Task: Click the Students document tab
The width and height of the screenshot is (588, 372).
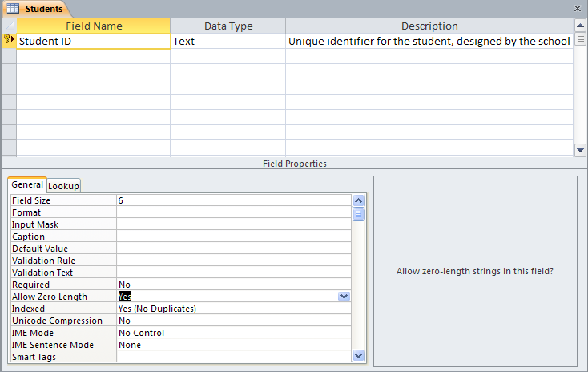Action: 38,9
